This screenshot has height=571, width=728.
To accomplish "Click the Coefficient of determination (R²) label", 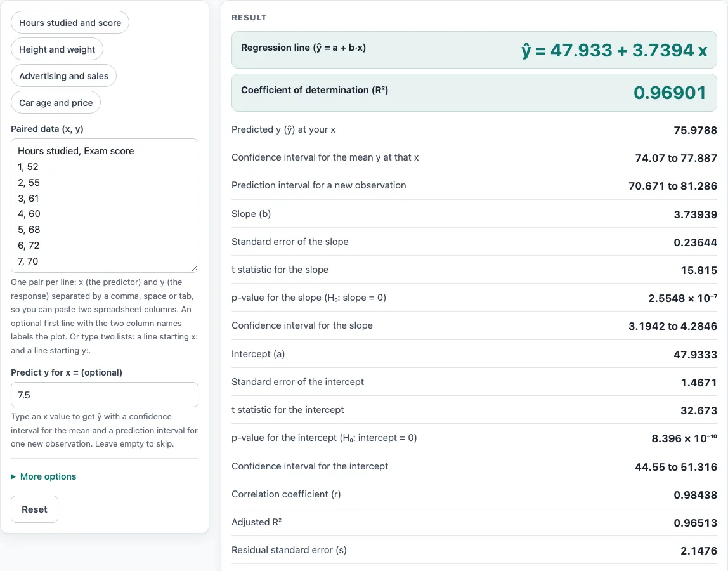I will coord(315,89).
